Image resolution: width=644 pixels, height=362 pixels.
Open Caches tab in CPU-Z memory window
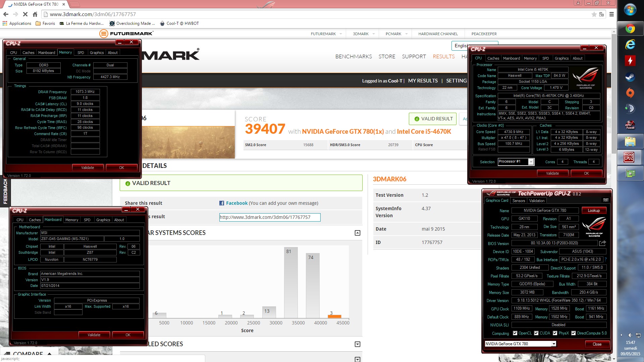click(x=29, y=53)
